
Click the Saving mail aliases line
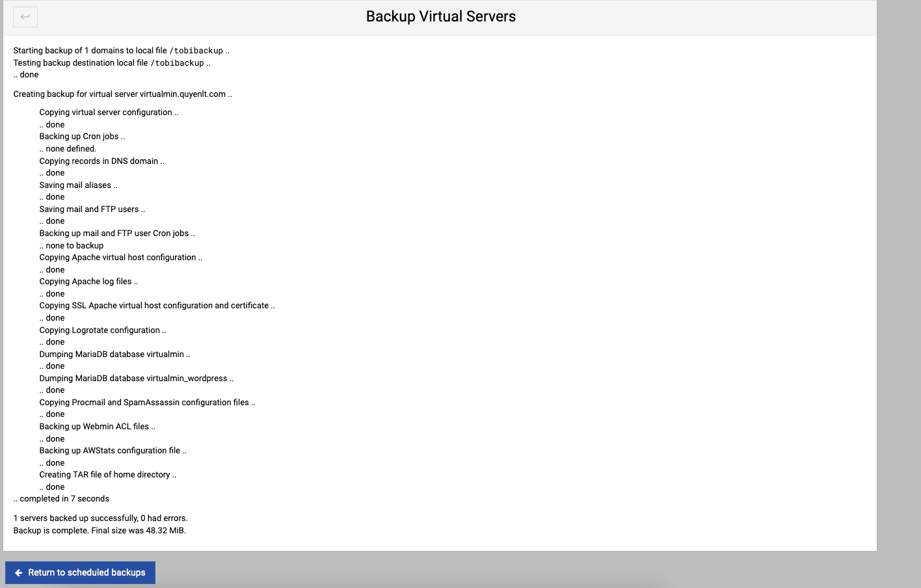coord(78,185)
